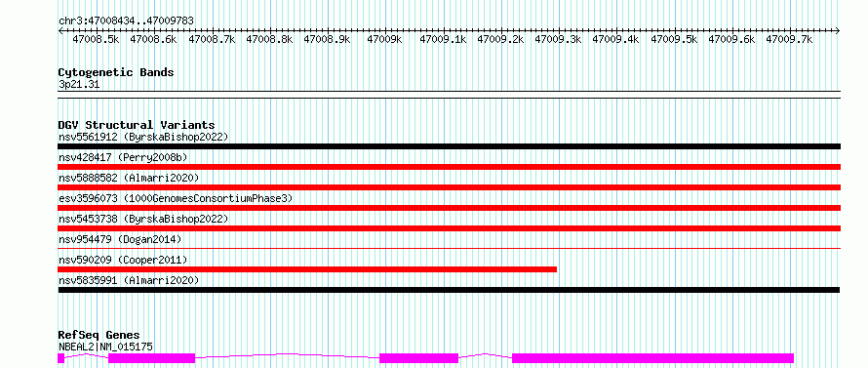The height and width of the screenshot is (368, 868).
Task: Click the 47008.5k ruler tick label
Action: click(x=96, y=39)
